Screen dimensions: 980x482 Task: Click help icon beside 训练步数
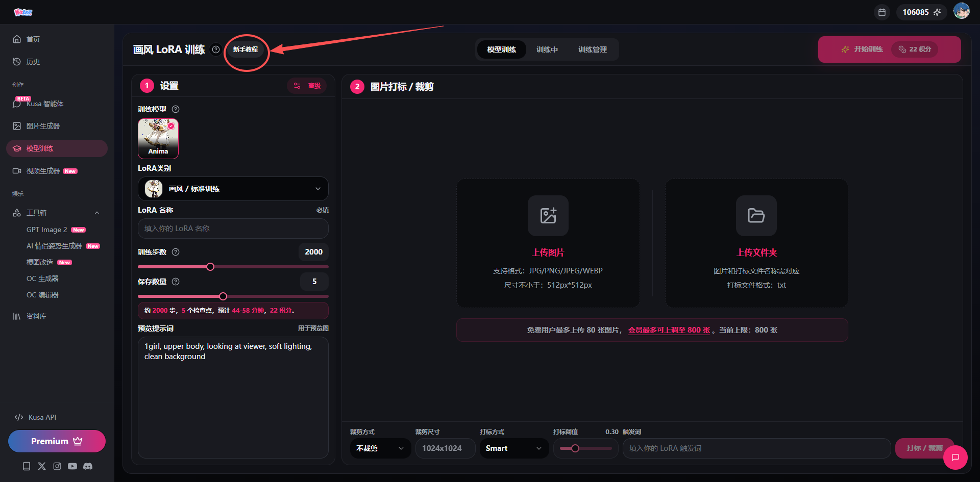pyautogui.click(x=176, y=252)
